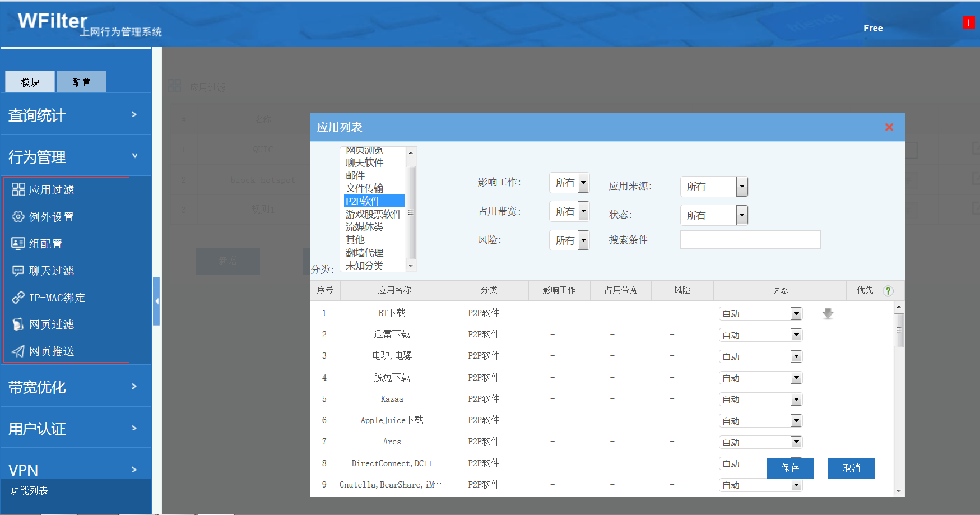
Task: Click the 取消 button
Action: point(851,468)
